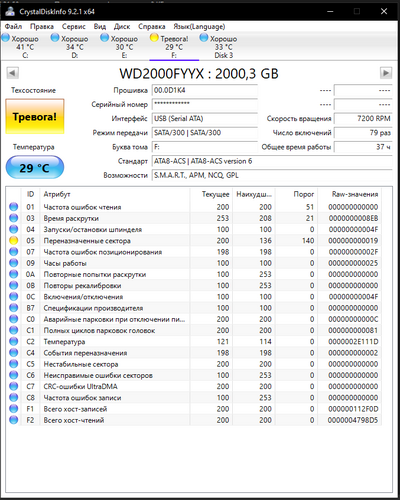Open the Файл menu
Viewport: 400px width, 500px height.
point(13,26)
